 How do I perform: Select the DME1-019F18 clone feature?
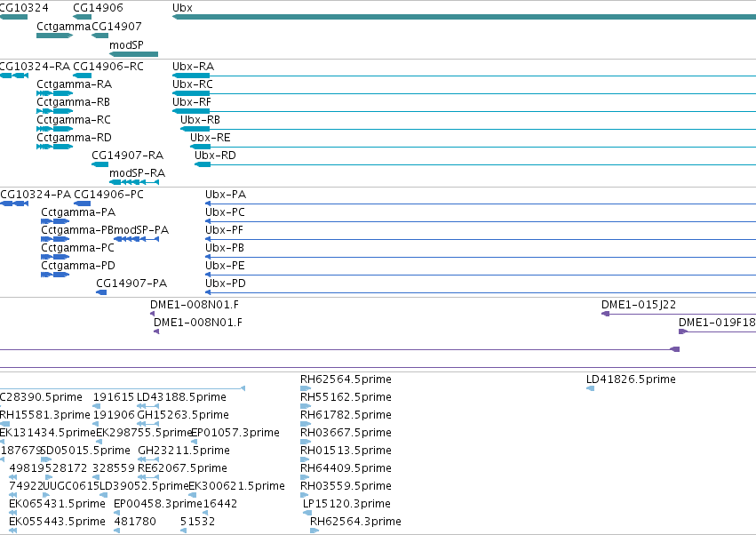[x=717, y=331]
